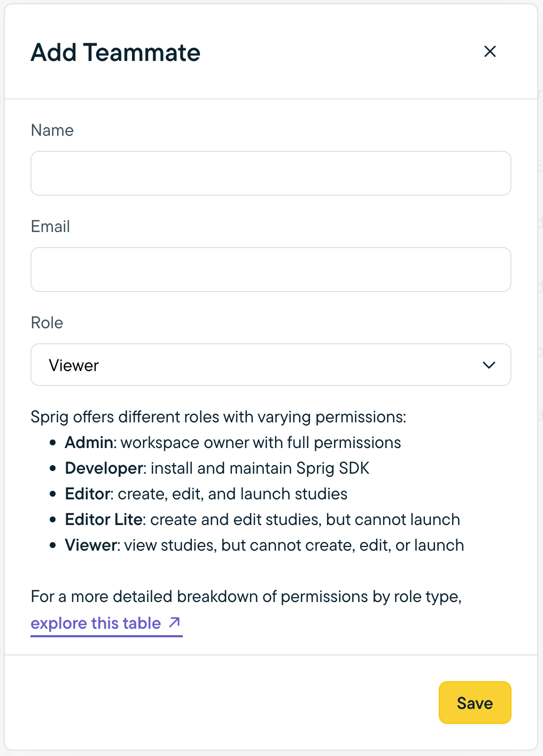
Task: Click the 'Sprig offers different roles' text
Action: point(219,417)
